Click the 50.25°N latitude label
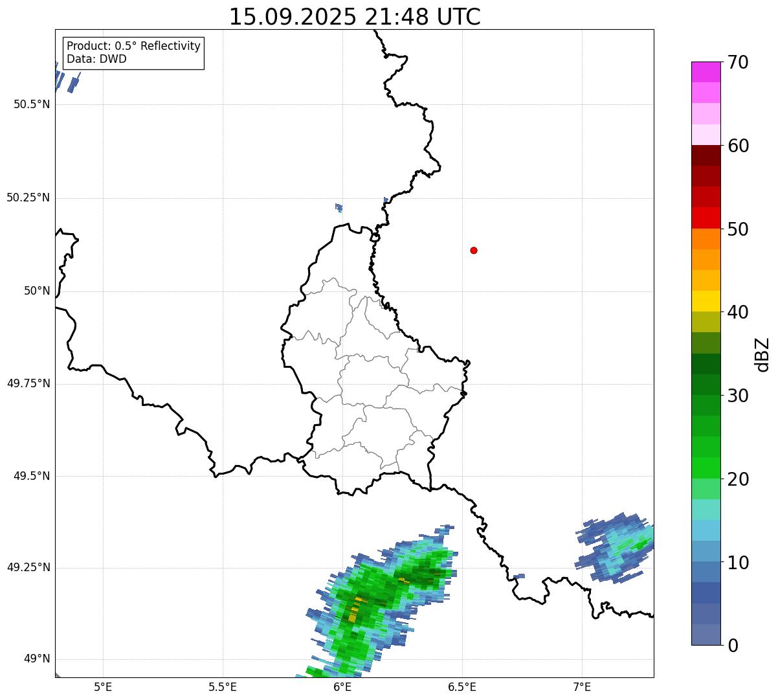Viewport: 778px width, 700px height. (x=28, y=198)
